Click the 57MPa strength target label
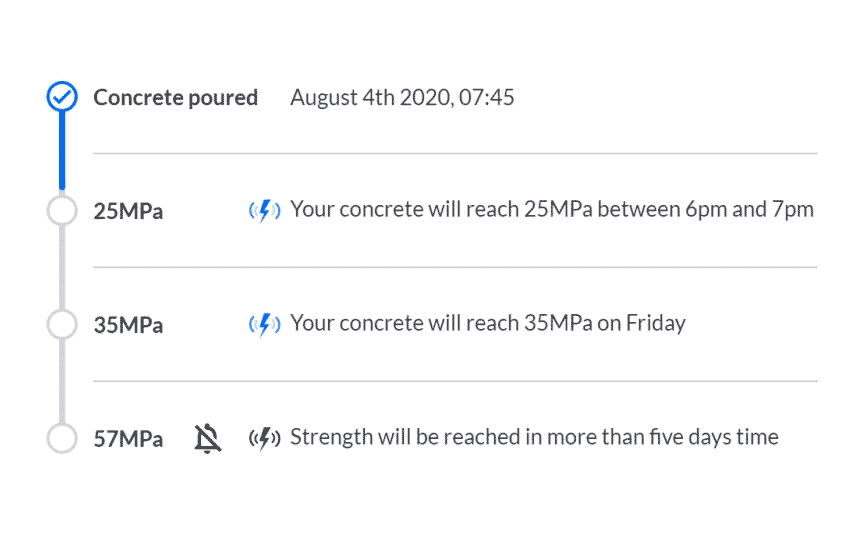 pos(128,438)
